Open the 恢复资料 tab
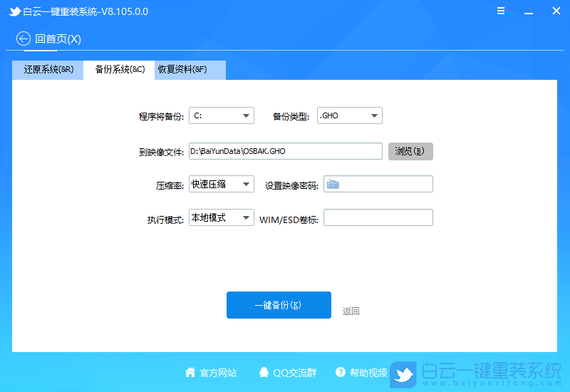The height and width of the screenshot is (392, 570). click(190, 70)
